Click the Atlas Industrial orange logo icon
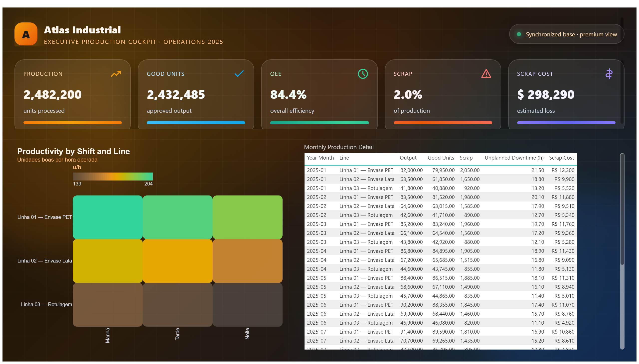The image size is (639, 364). [x=26, y=34]
